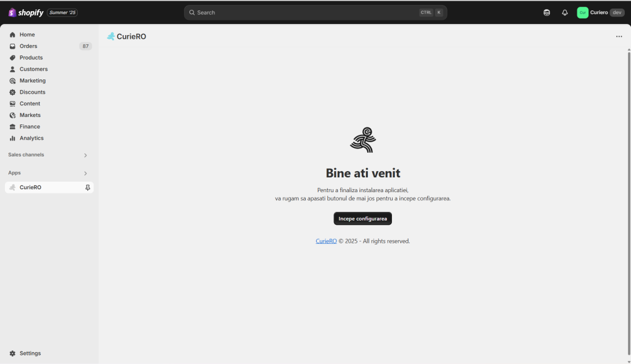Click the scrollbar down arrow
This screenshot has width=631, height=364.
(x=629, y=361)
